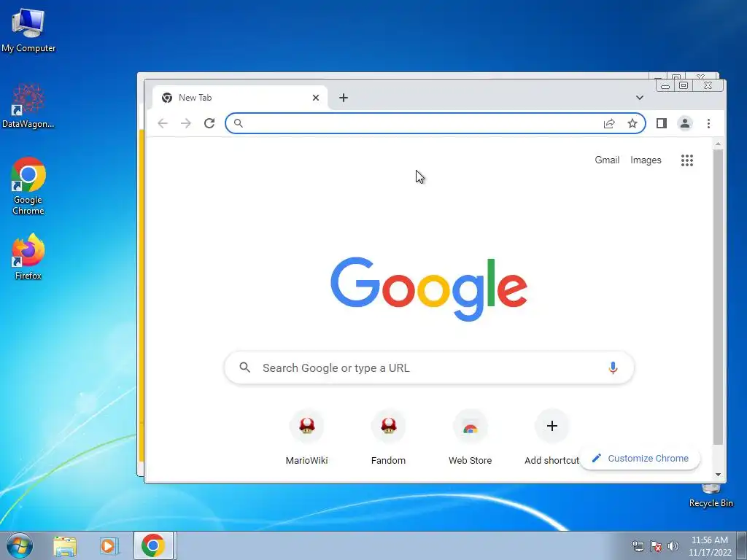
Task: Click the scrollbar down arrow
Action: 718,475
